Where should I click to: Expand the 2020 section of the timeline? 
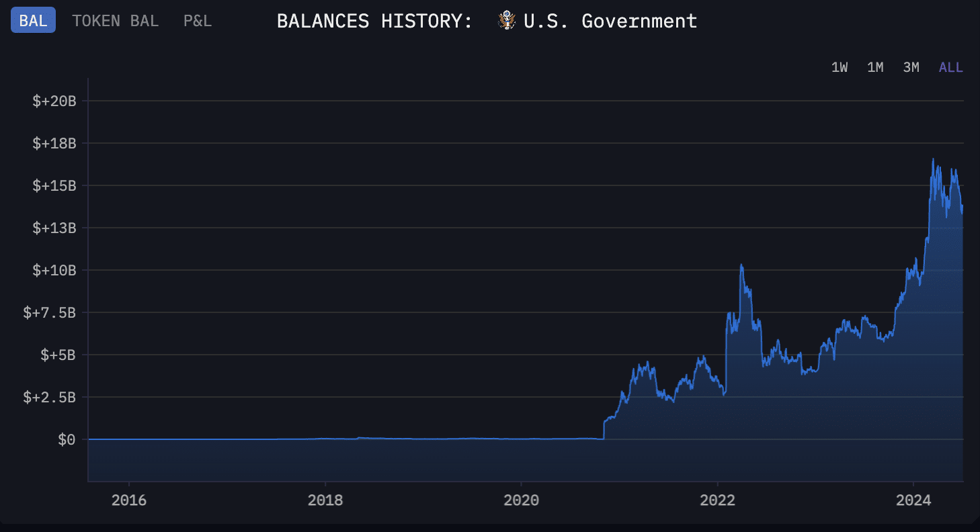(522, 500)
